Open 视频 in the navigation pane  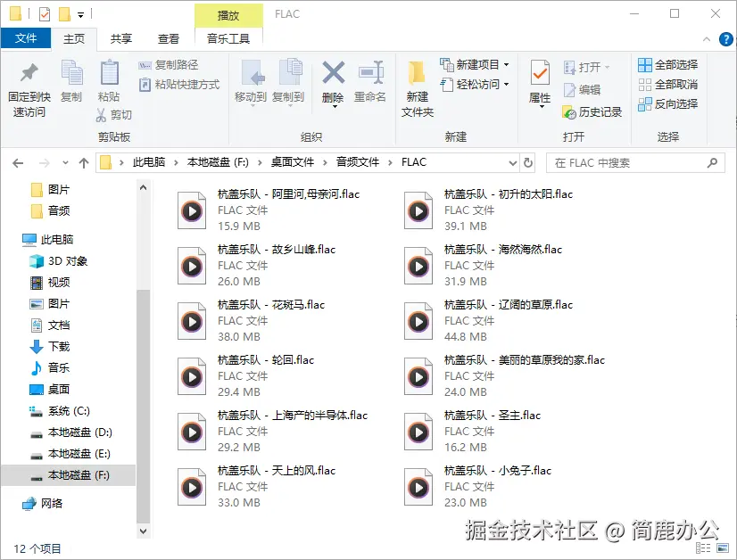pyautogui.click(x=50, y=283)
